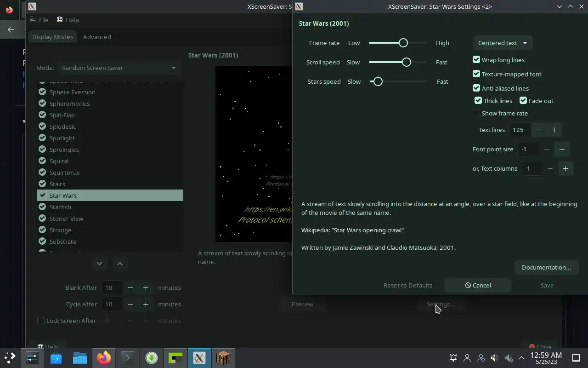Click the muted speaker volume tray icon
588x368 pixels.
(x=494, y=357)
